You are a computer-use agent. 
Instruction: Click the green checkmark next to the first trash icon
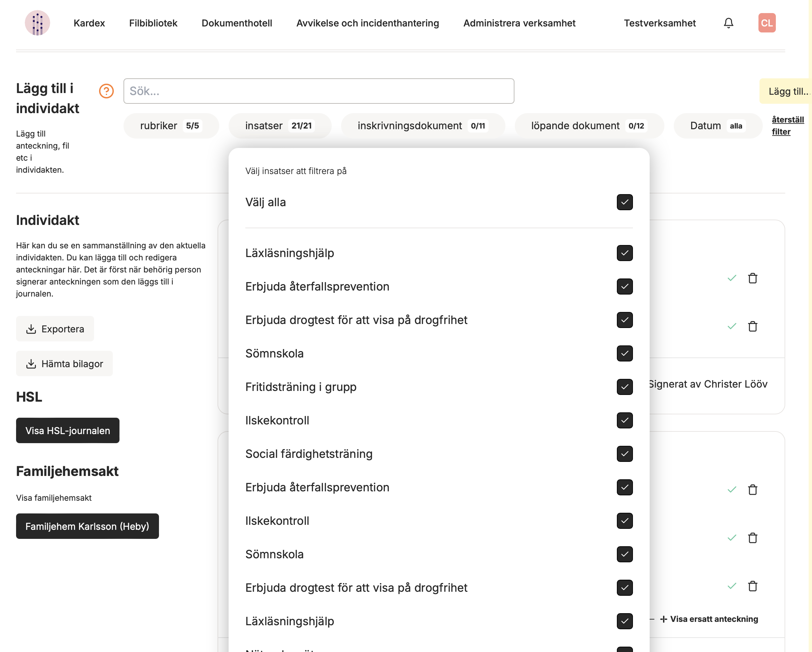731,278
